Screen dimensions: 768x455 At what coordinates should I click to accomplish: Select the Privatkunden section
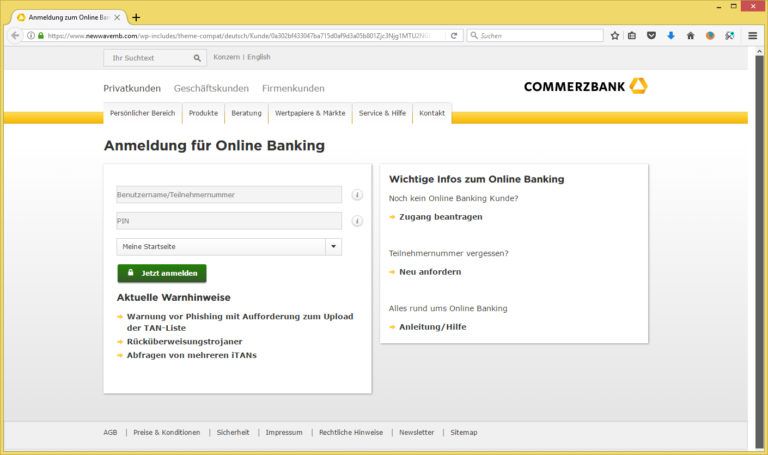[132, 89]
